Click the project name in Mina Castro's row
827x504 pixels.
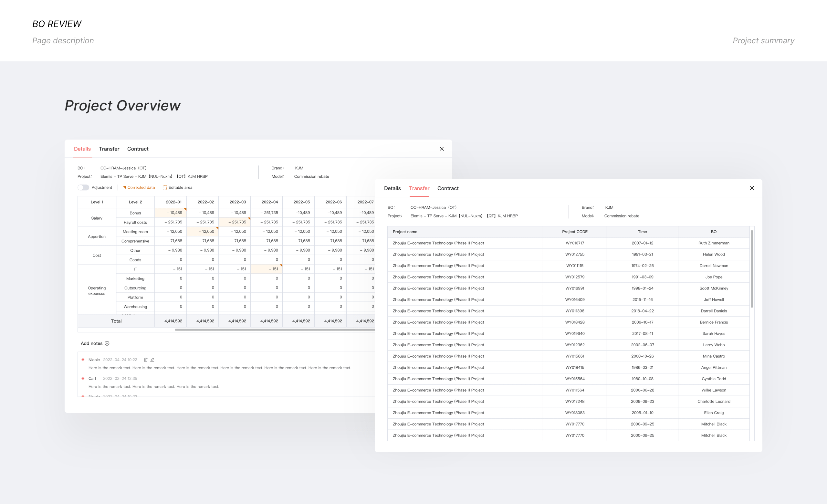438,356
